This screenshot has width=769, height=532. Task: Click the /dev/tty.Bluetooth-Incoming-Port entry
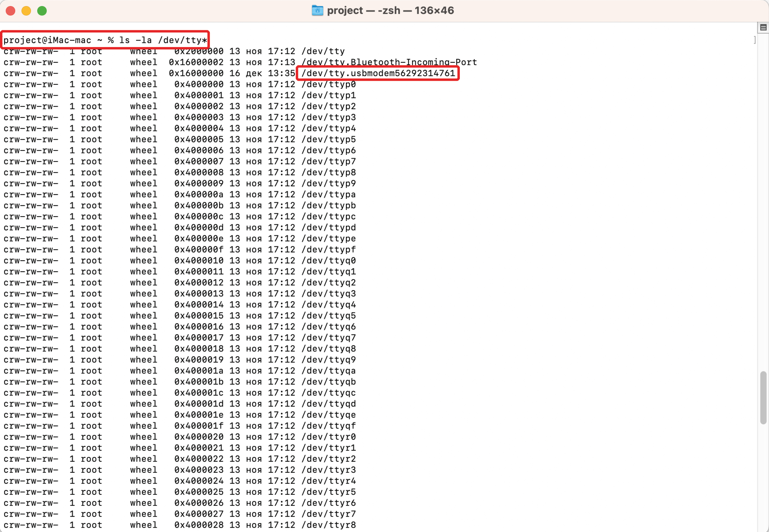pos(389,62)
